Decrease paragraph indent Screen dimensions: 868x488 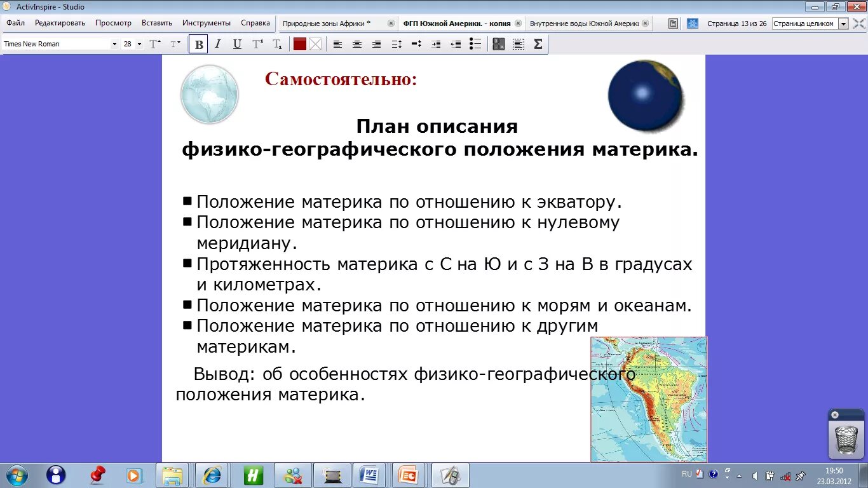click(456, 44)
